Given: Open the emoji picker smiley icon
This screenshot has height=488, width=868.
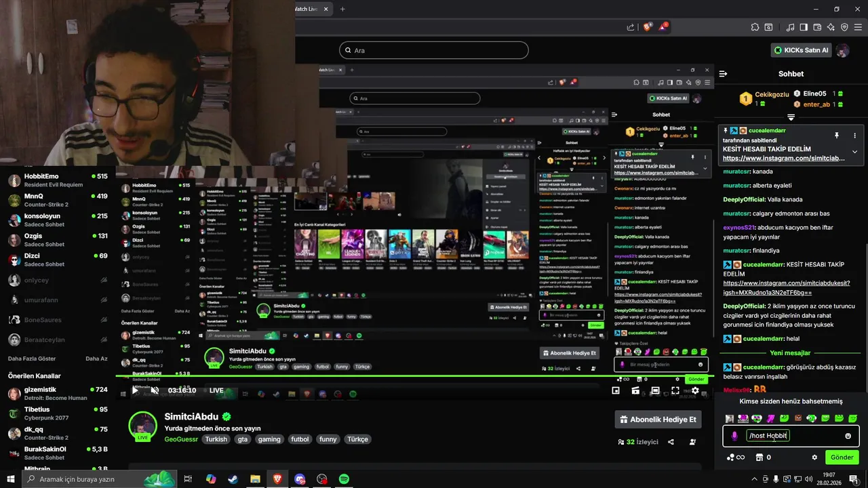Looking at the screenshot, I should (x=848, y=436).
